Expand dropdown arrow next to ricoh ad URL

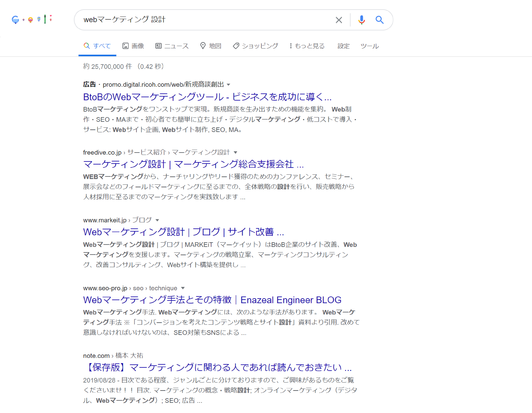tap(229, 85)
